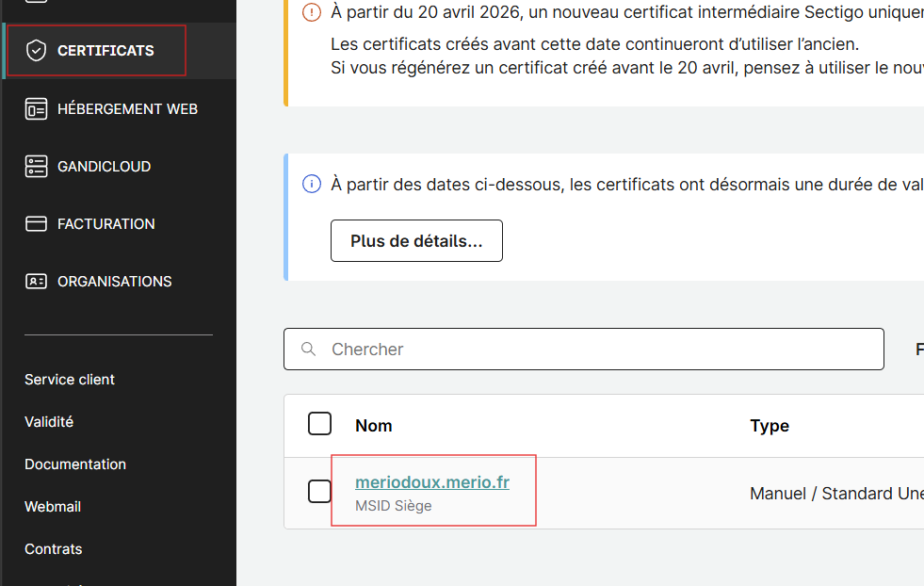This screenshot has height=586, width=924.
Task: Click the Type column header
Action: coord(769,426)
